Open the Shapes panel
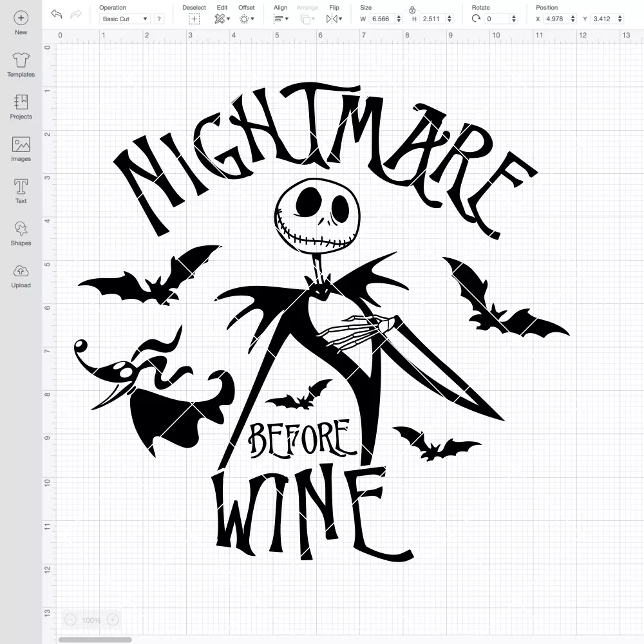 21,233
